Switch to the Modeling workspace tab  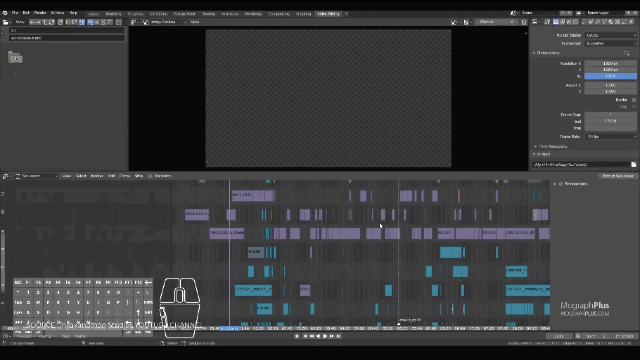click(x=113, y=14)
